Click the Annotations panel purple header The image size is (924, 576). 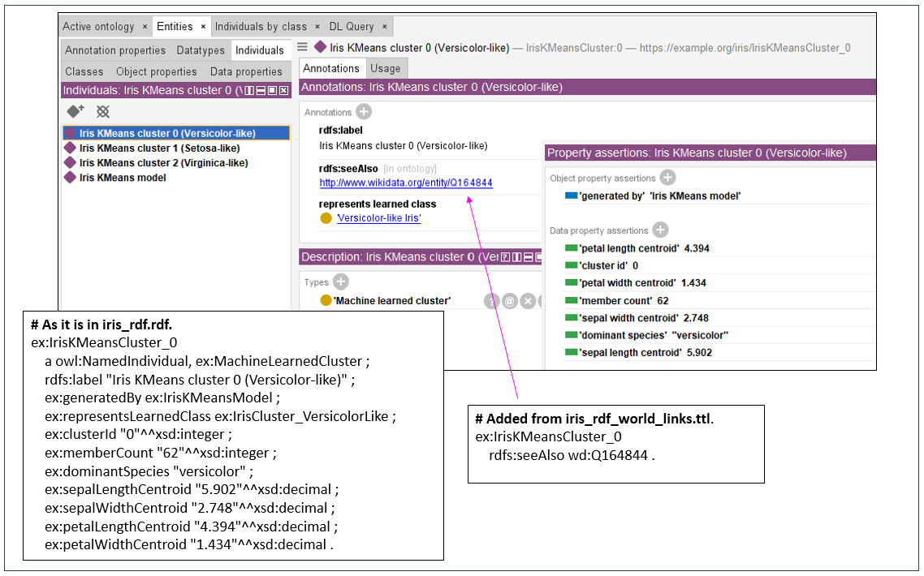(x=588, y=87)
